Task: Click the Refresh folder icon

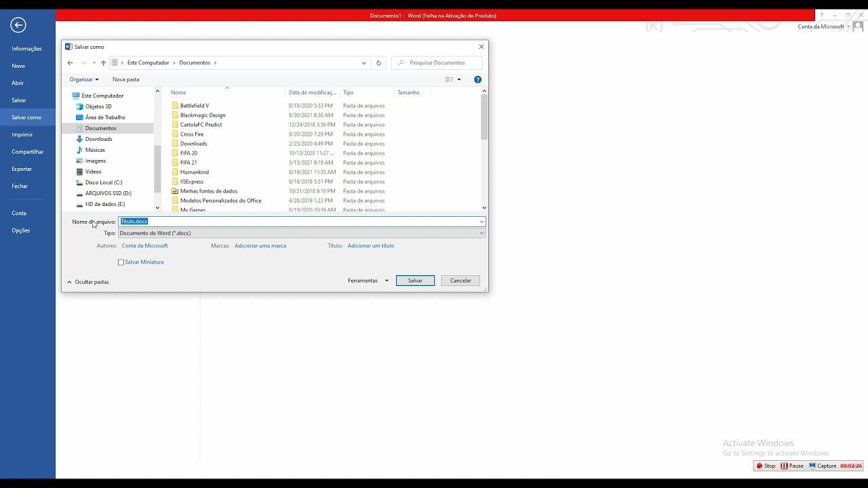Action: pyautogui.click(x=378, y=62)
